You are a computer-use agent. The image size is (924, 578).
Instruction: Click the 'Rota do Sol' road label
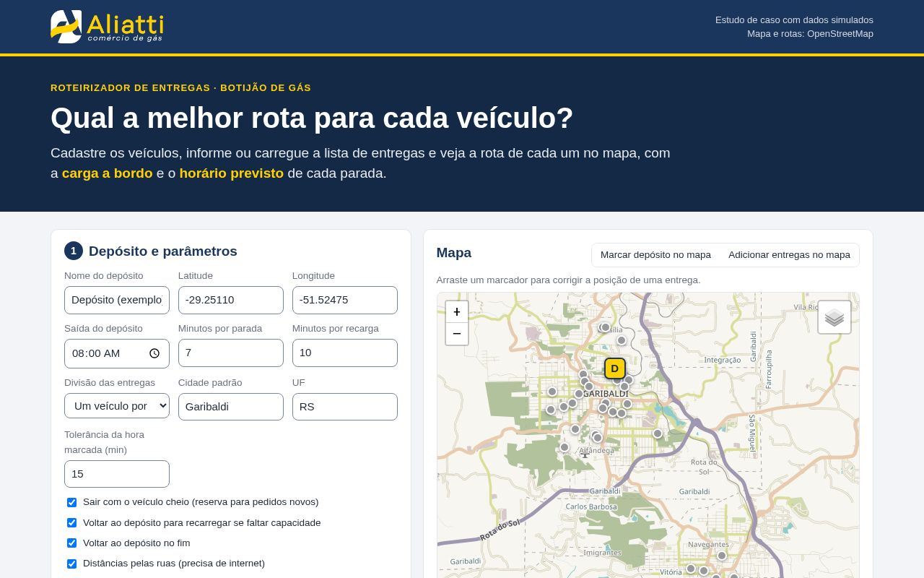(500, 530)
